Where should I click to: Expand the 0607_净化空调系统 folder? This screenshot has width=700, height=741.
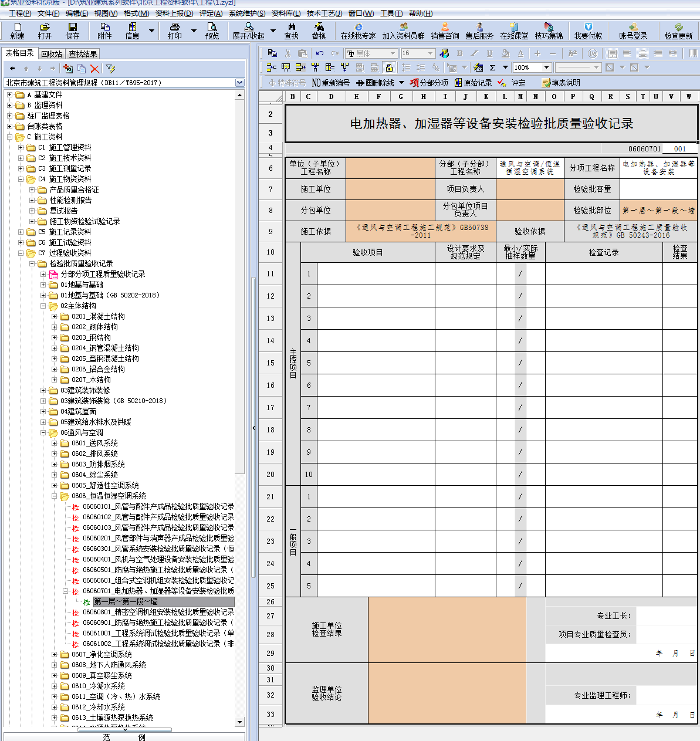pos(54,654)
